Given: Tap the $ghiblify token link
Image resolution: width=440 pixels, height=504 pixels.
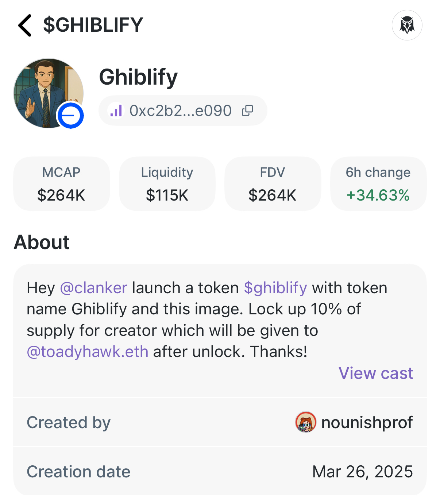Looking at the screenshot, I should point(275,288).
